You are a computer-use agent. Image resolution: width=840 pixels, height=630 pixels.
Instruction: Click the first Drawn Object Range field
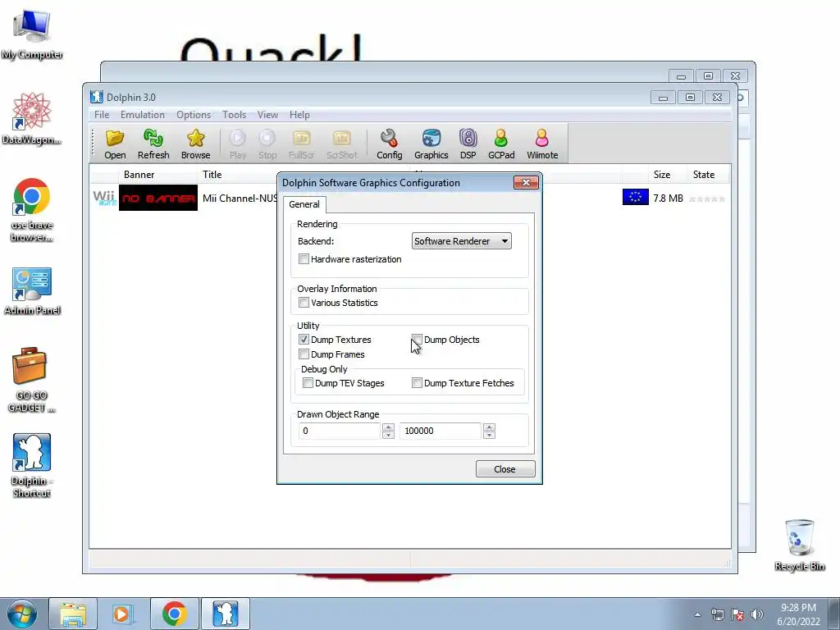point(340,431)
